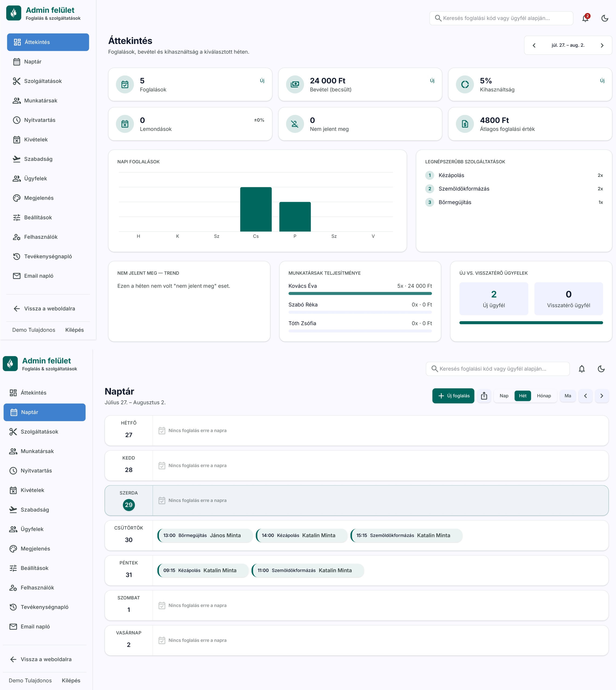Open Szolgáltatások scissors item in Áttekintés page sidebar
The height and width of the screenshot is (690, 616).
[x=48, y=81]
